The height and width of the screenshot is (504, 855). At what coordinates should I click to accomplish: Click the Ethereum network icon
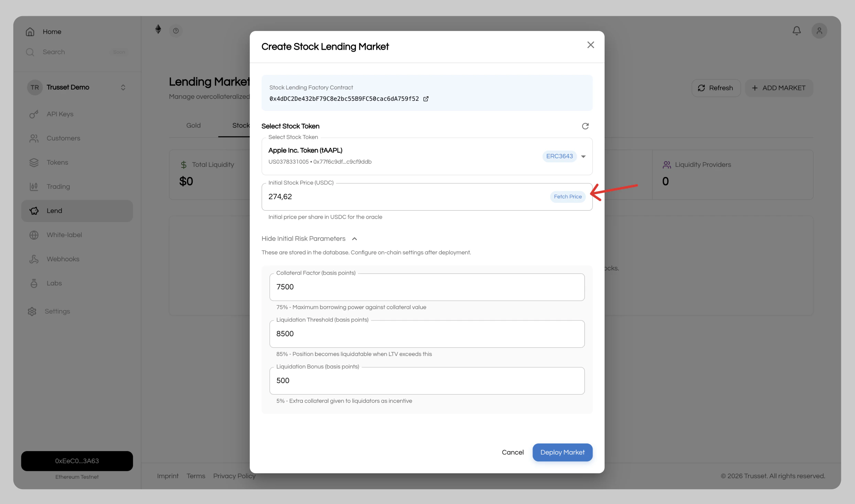tap(158, 30)
